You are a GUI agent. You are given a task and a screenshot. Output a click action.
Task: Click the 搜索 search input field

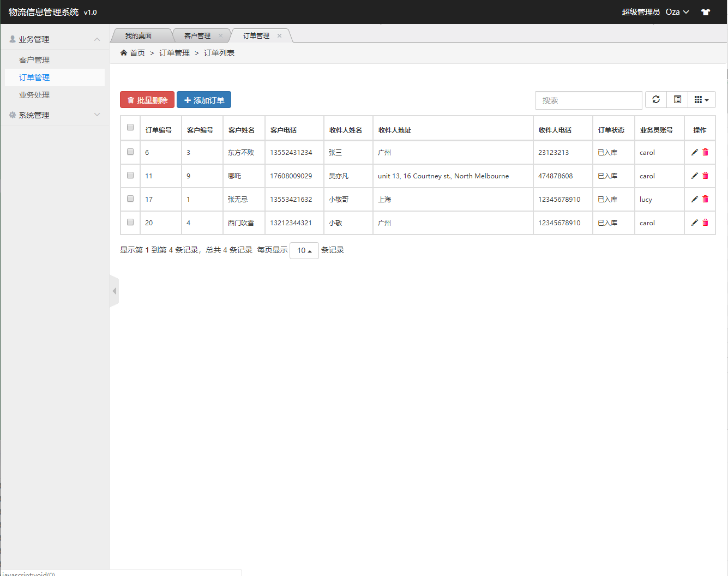(588, 100)
